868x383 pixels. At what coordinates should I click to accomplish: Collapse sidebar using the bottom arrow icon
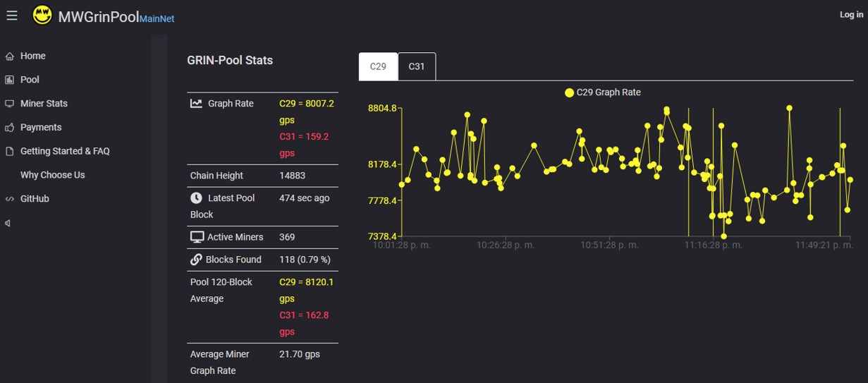point(8,223)
